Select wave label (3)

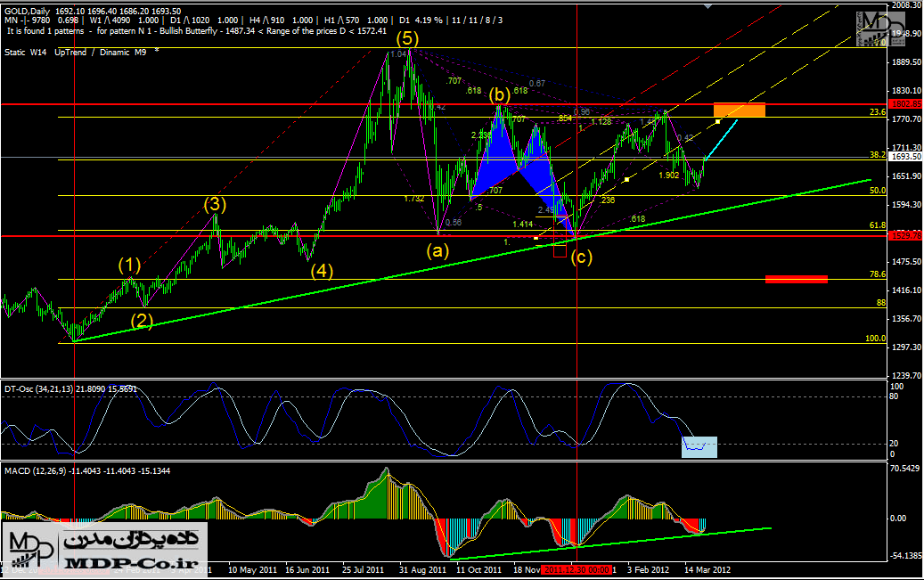tap(215, 204)
